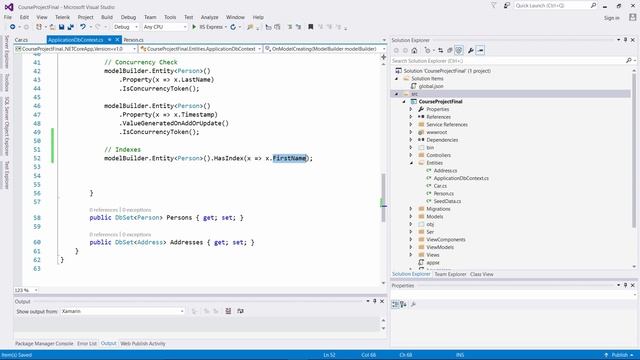Click the Solution Explorer Home icon
Viewport: 640px width, 360px height.
pyautogui.click(x=414, y=51)
